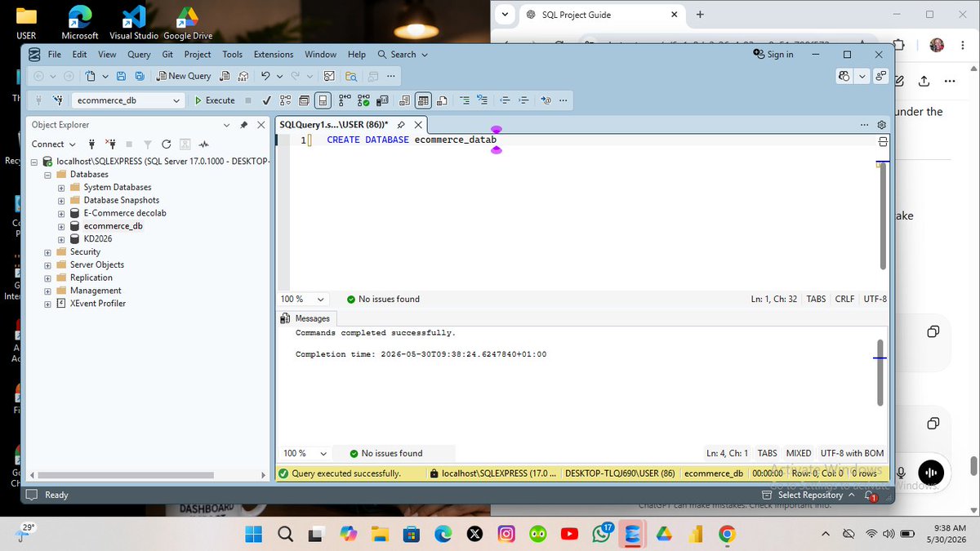Screen dimensions: 980x551
Task: Click the Find in Files icon
Action: pyautogui.click(x=352, y=76)
